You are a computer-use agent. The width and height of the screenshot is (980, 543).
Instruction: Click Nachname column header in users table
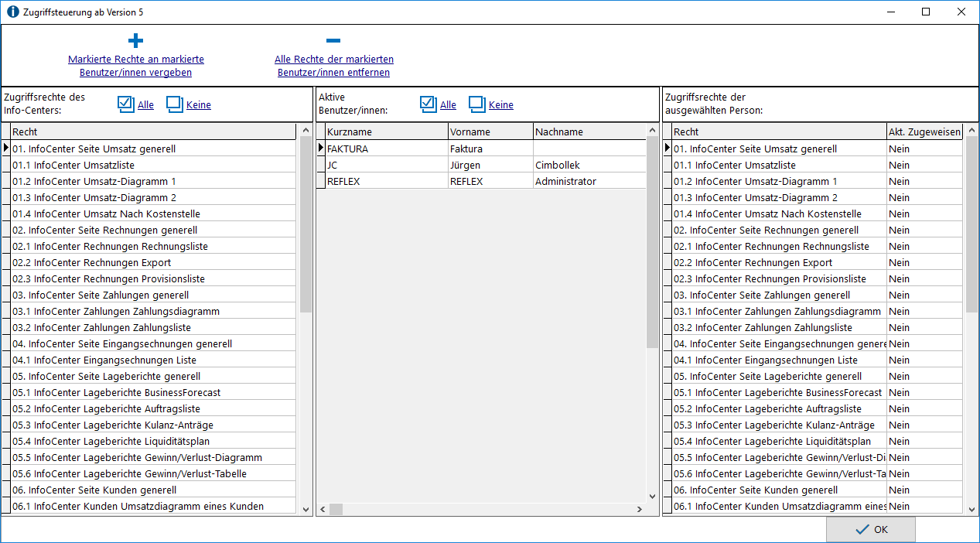coord(589,132)
